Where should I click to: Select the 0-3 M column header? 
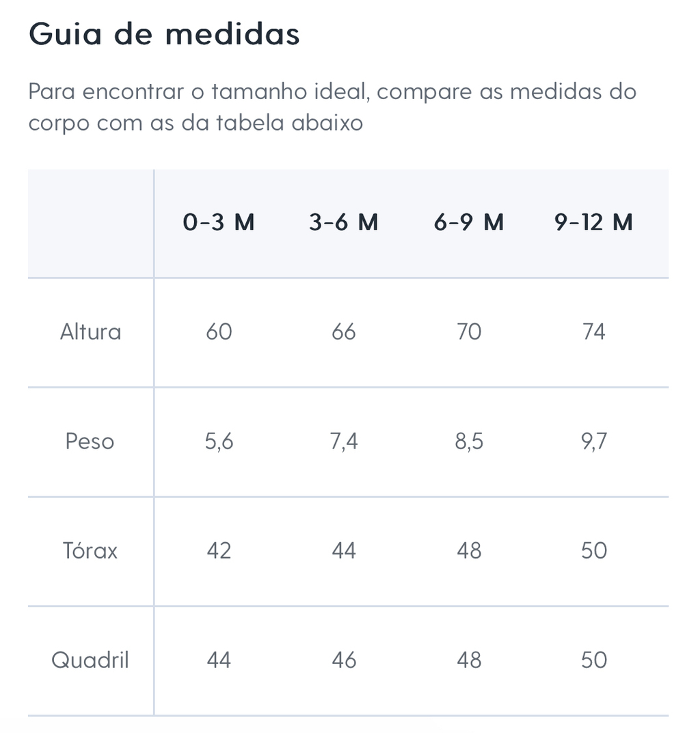coord(219,222)
